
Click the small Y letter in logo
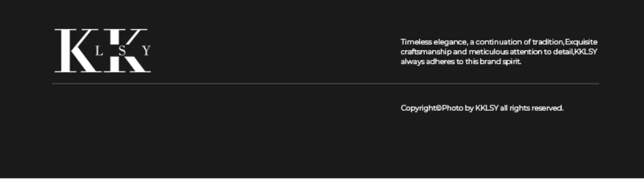point(147,51)
